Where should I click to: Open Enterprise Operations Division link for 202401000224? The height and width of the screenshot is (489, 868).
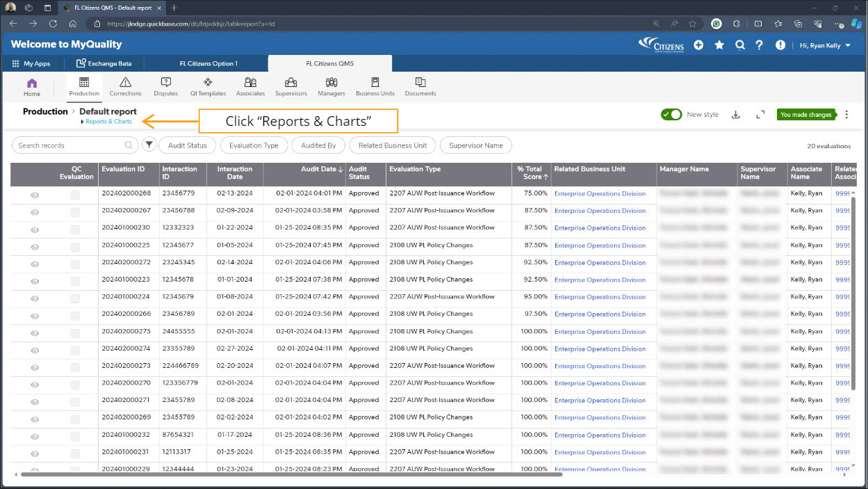(x=600, y=297)
